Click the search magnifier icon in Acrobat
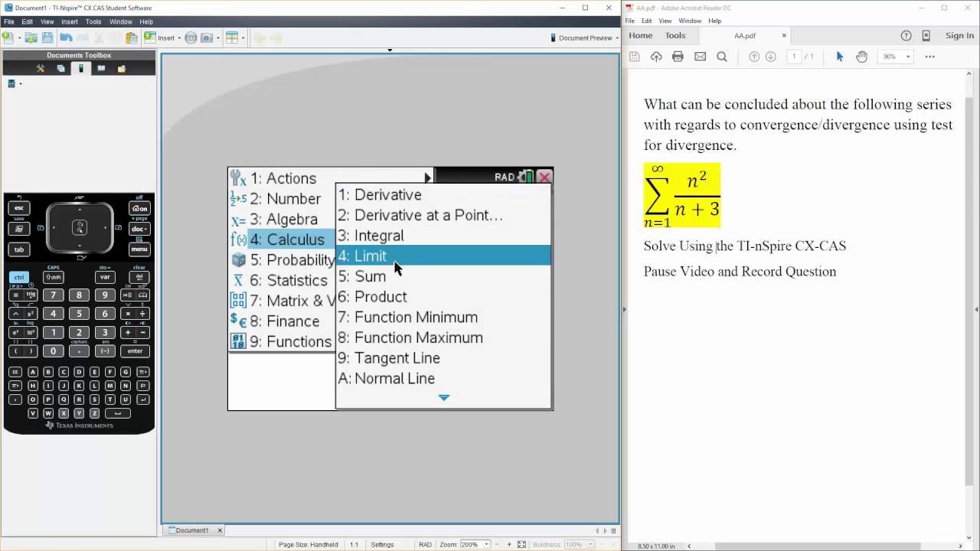The image size is (980, 551). [722, 57]
